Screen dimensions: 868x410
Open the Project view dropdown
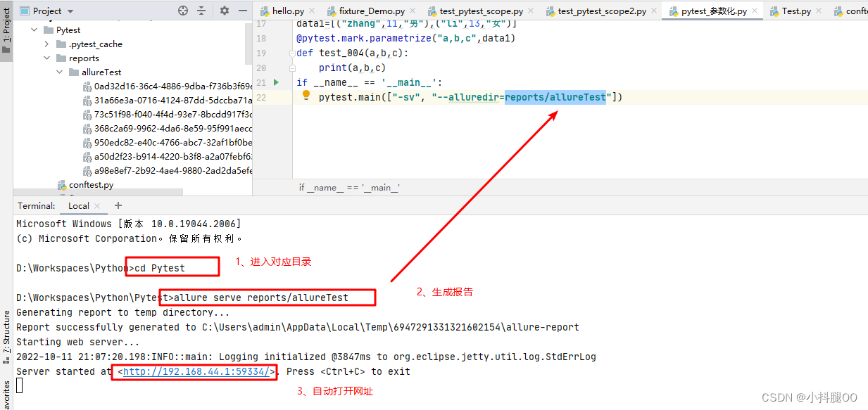tap(50, 11)
